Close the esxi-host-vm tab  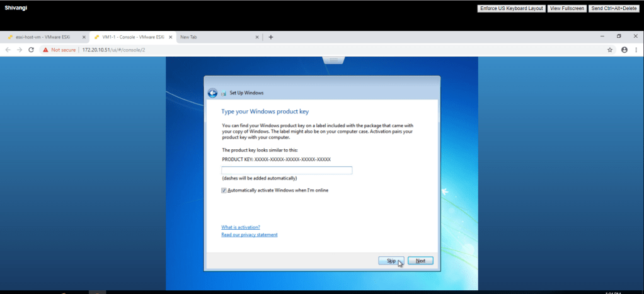point(84,37)
